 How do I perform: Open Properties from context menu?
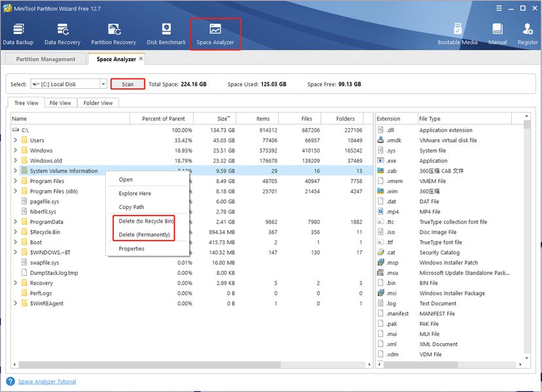(x=148, y=249)
